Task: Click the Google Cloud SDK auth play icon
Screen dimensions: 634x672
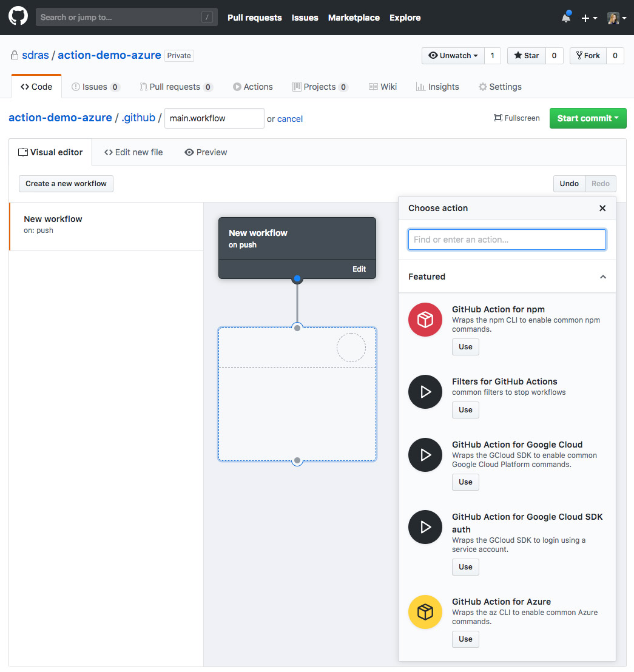Action: 425,526
